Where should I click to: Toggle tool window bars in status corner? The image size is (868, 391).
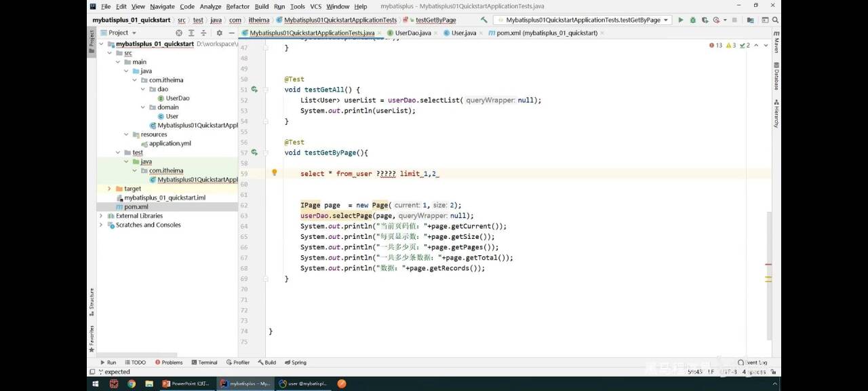pyautogui.click(x=92, y=372)
